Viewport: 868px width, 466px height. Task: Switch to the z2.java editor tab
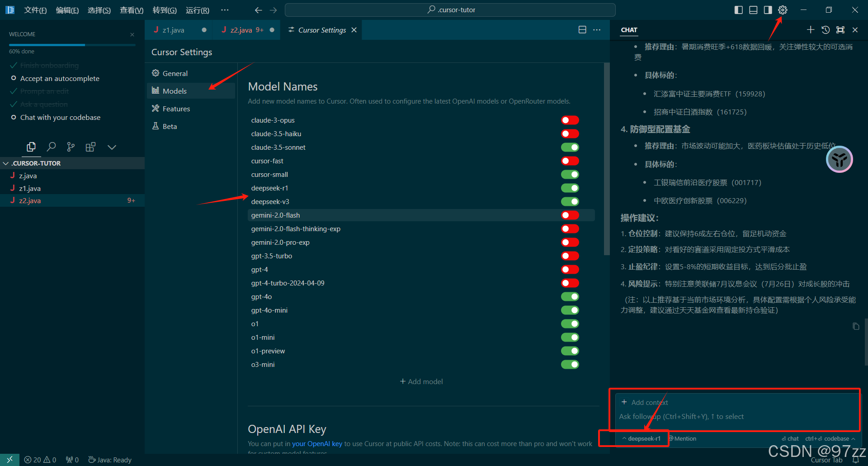(246, 30)
